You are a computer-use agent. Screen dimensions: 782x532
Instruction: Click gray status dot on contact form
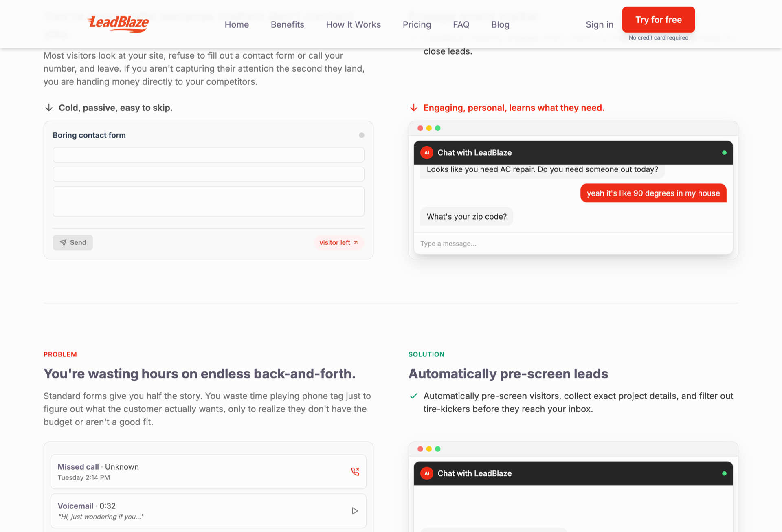point(362,135)
